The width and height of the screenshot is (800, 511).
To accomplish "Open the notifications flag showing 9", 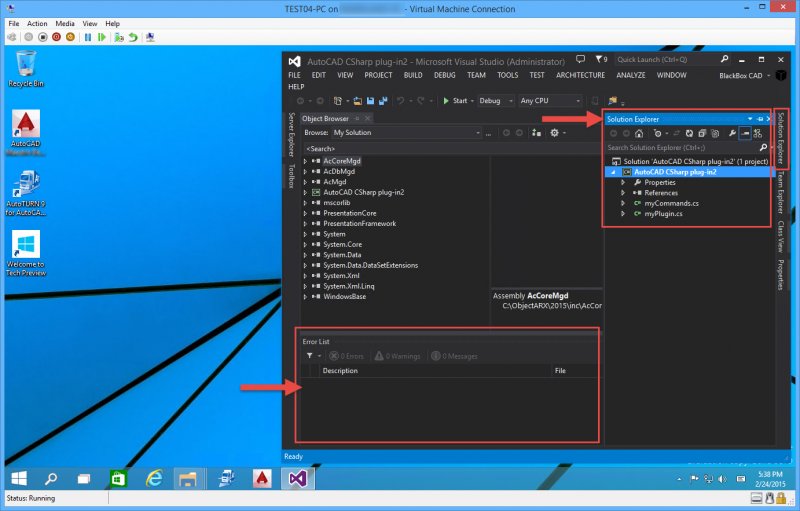I will pyautogui.click(x=601, y=60).
